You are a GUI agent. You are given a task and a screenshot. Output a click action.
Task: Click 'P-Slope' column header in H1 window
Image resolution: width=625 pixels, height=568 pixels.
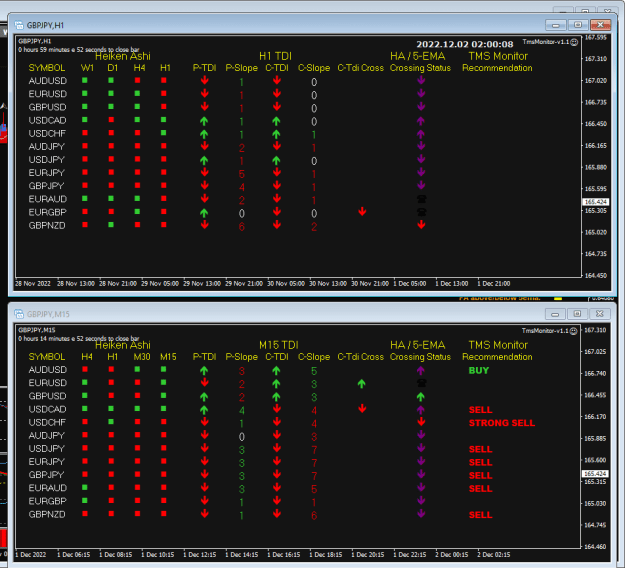(242, 68)
